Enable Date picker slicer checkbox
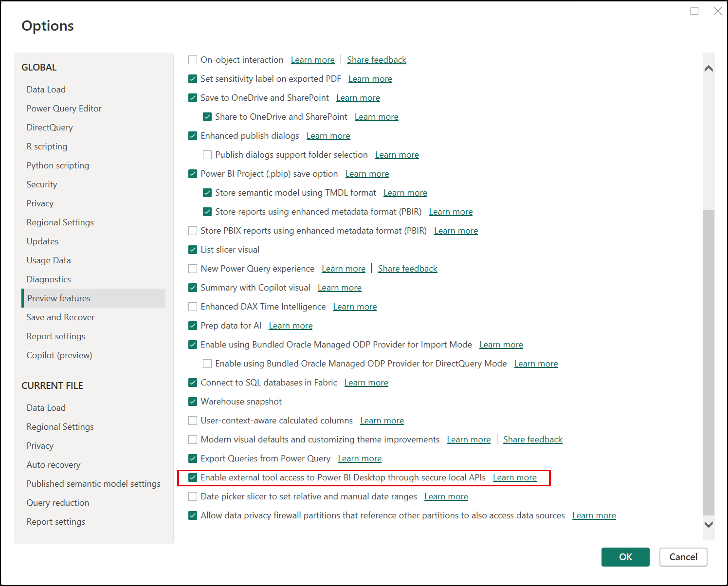Image resolution: width=728 pixels, height=586 pixels. (192, 496)
